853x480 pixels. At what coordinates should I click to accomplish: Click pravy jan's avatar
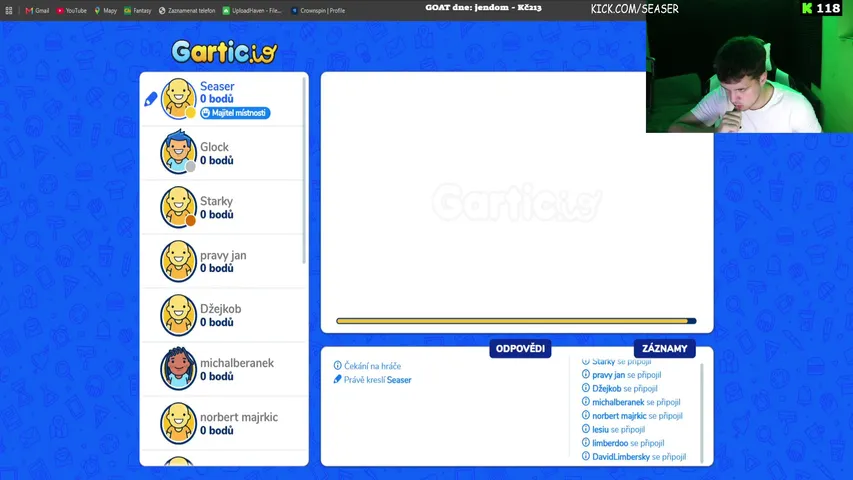[178, 261]
